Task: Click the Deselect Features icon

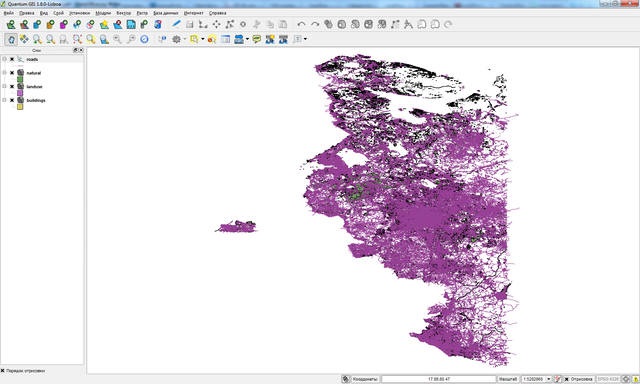Action: pyautogui.click(x=212, y=39)
